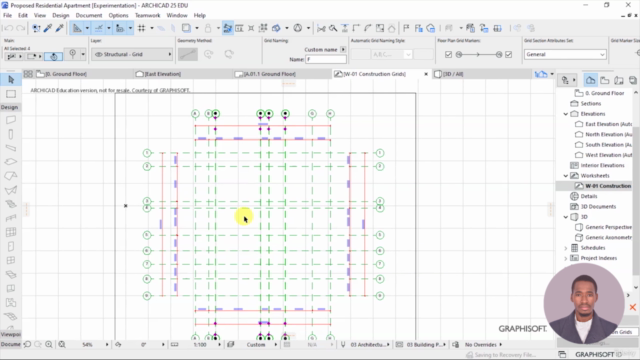Click Fit in Window icon near 54%
This screenshot has width=640, height=360.
pyautogui.click(x=62, y=344)
